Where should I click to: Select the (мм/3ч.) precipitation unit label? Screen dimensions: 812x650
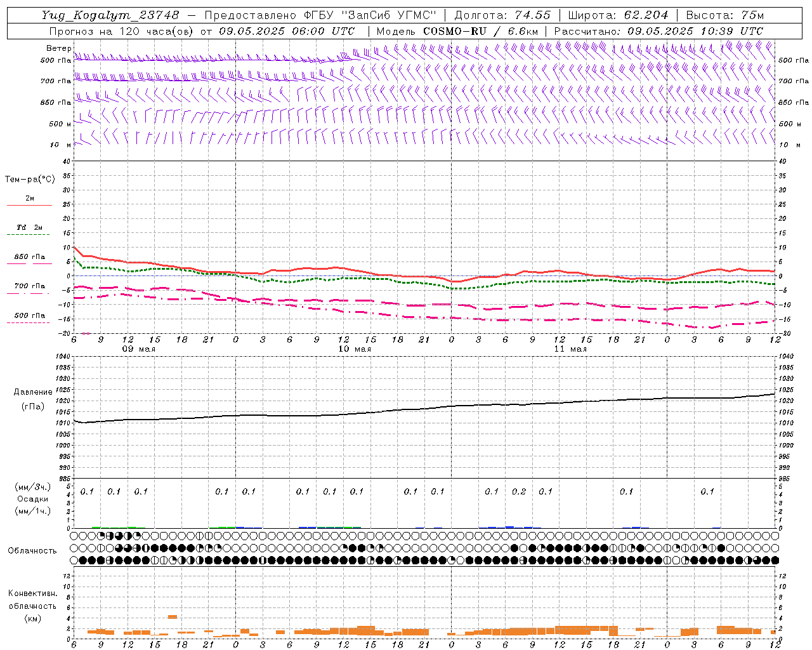tap(32, 487)
